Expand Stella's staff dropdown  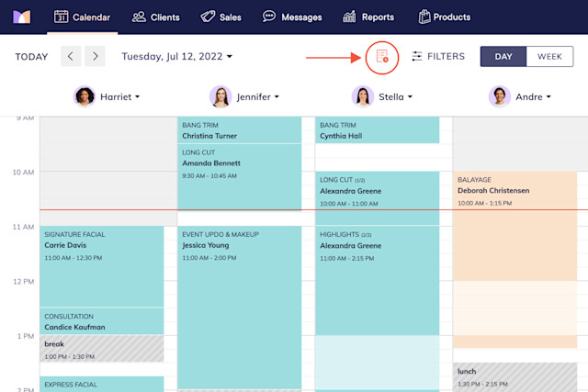(410, 96)
